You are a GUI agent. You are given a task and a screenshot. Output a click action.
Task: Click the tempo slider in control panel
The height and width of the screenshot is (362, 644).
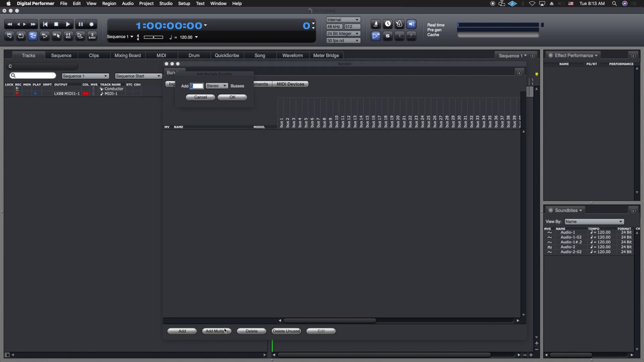pos(153,37)
